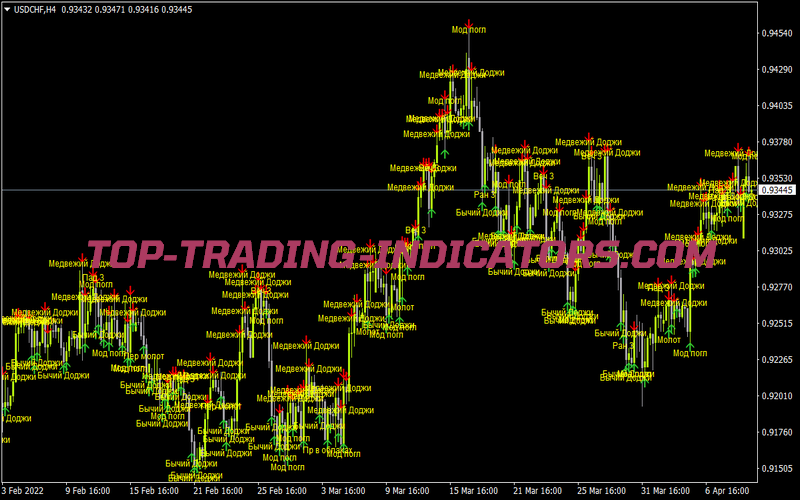
Task: Click the 31 Mar 16:00 time label
Action: (665, 491)
